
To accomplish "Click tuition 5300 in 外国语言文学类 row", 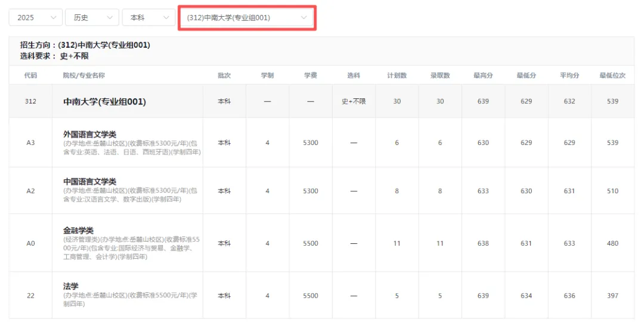I will point(311,143).
